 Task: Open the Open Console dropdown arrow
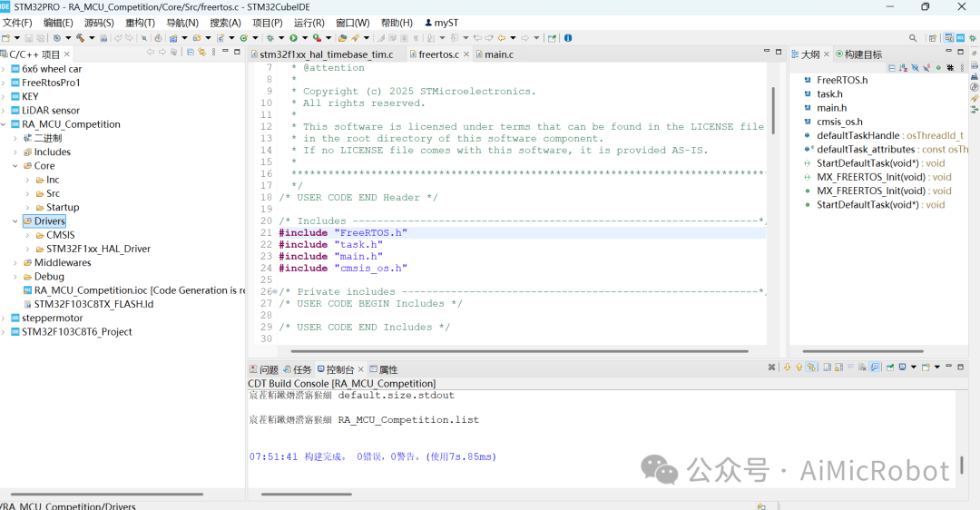click(937, 367)
